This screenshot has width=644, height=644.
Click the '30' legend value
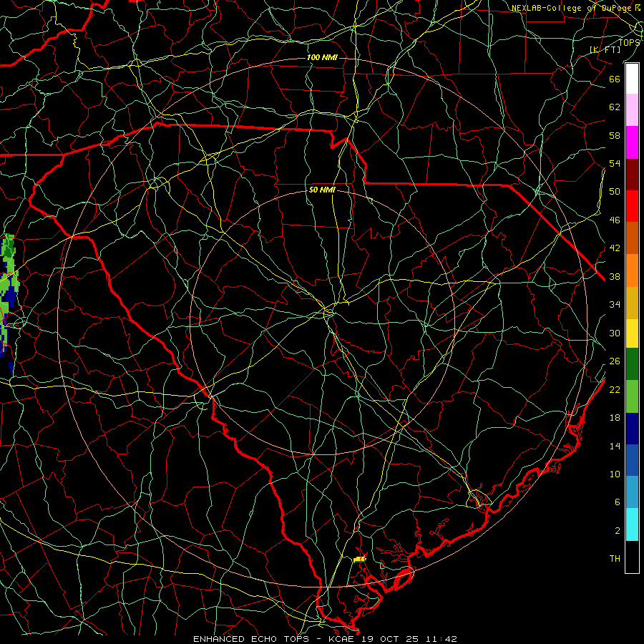click(615, 333)
